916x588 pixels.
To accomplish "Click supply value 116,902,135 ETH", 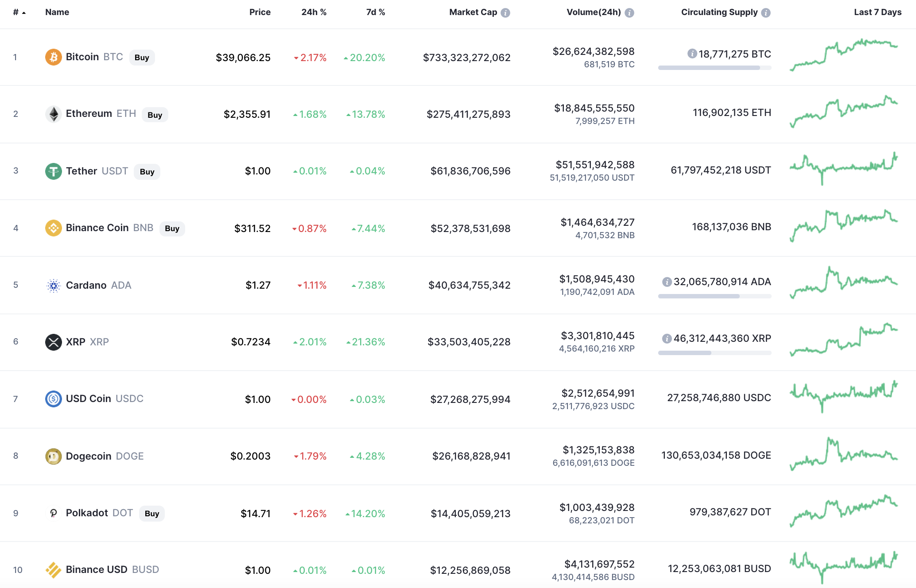I will tap(732, 112).
